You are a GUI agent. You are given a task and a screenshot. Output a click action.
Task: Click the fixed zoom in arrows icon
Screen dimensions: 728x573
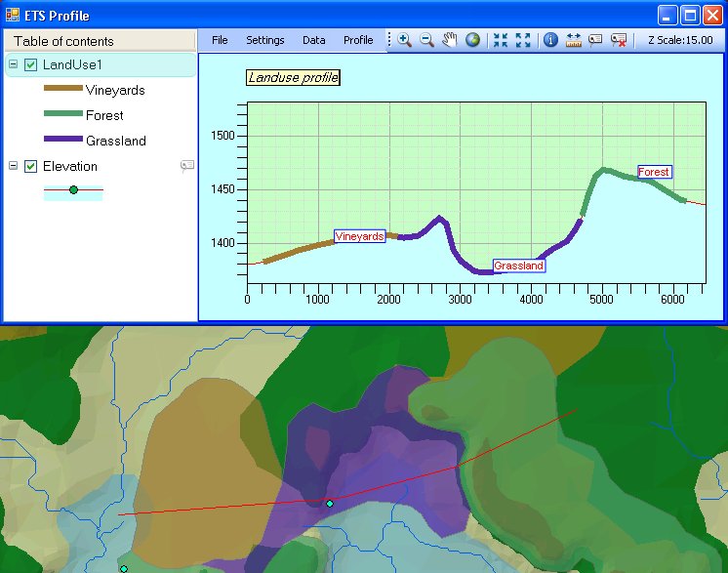pyautogui.click(x=501, y=40)
